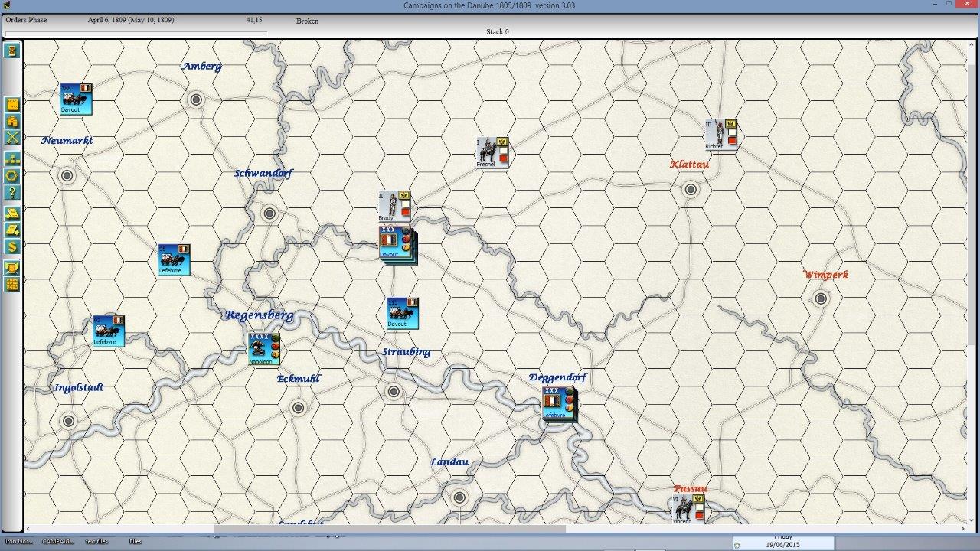This screenshot has width=980, height=551.
Task: Click the S toolbar icon
Action: [x=11, y=247]
